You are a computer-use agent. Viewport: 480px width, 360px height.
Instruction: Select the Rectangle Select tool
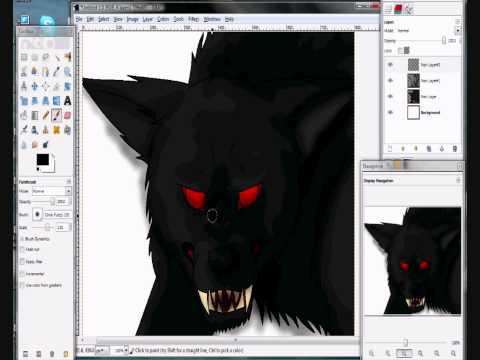pyautogui.click(x=24, y=57)
